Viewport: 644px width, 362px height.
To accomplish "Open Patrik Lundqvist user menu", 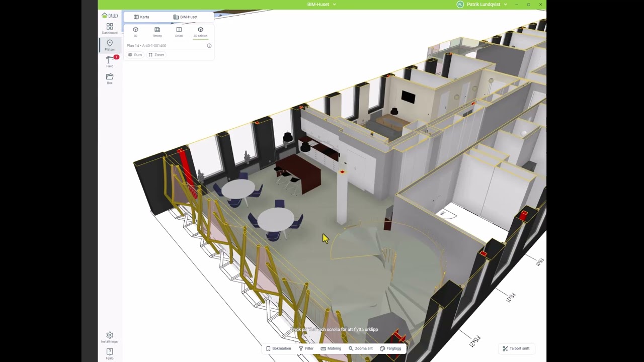I will [487, 5].
